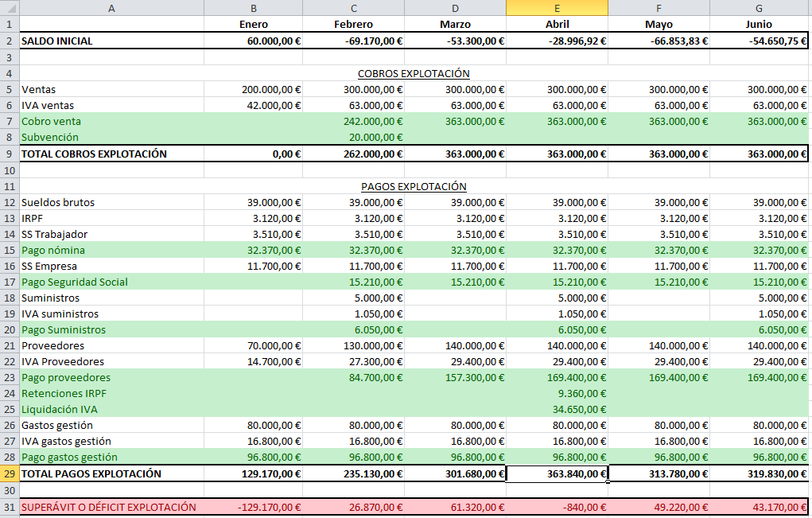
Task: Select column C header
Action: [x=354, y=8]
